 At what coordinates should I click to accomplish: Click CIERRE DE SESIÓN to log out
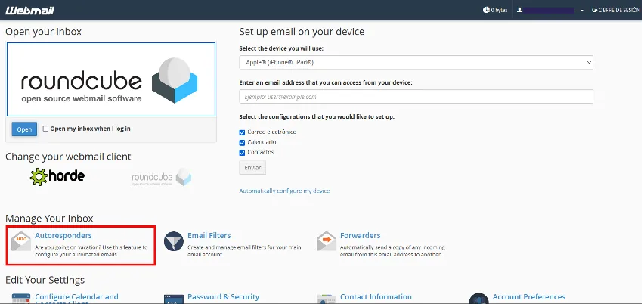616,10
